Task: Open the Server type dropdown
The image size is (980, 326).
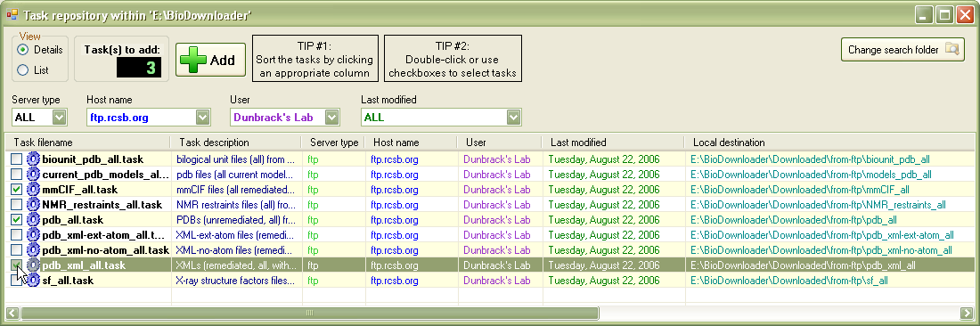Action: click(60, 117)
